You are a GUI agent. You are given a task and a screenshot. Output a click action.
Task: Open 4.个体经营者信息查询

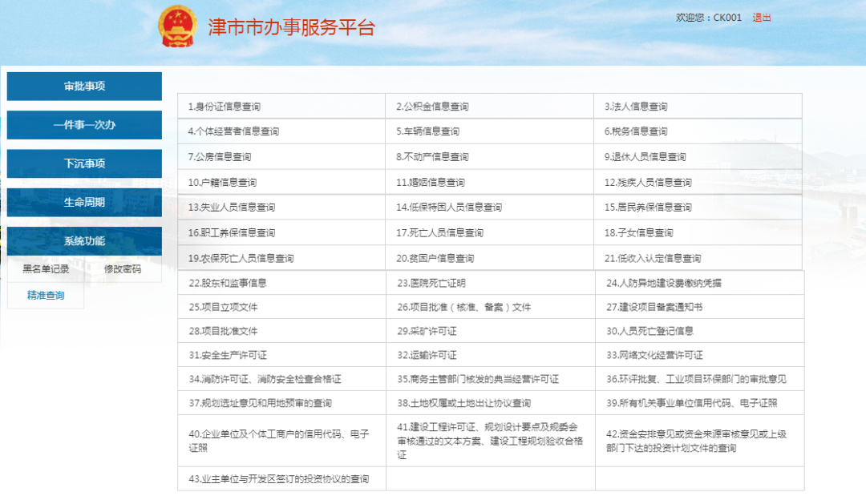(x=233, y=131)
